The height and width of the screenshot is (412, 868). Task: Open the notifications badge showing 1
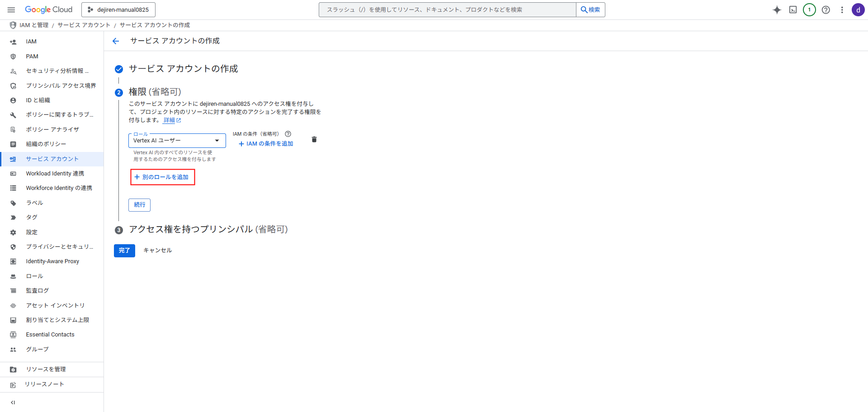[809, 10]
